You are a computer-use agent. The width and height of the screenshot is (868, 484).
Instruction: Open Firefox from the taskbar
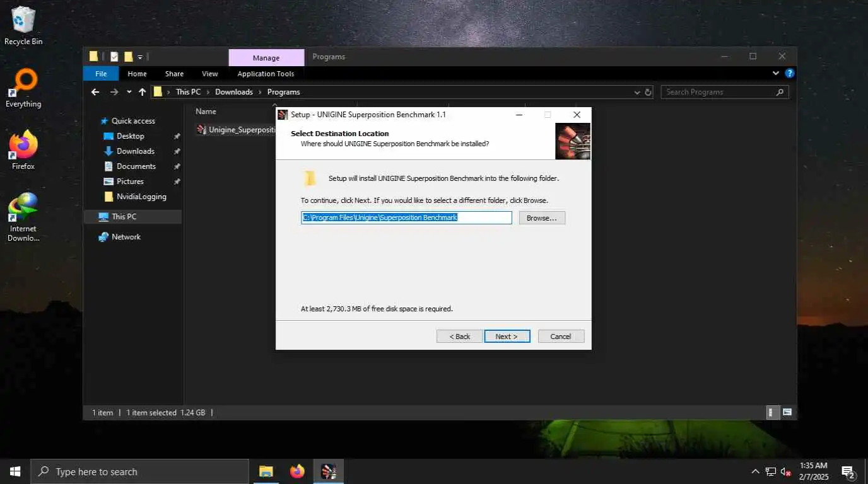pos(297,471)
